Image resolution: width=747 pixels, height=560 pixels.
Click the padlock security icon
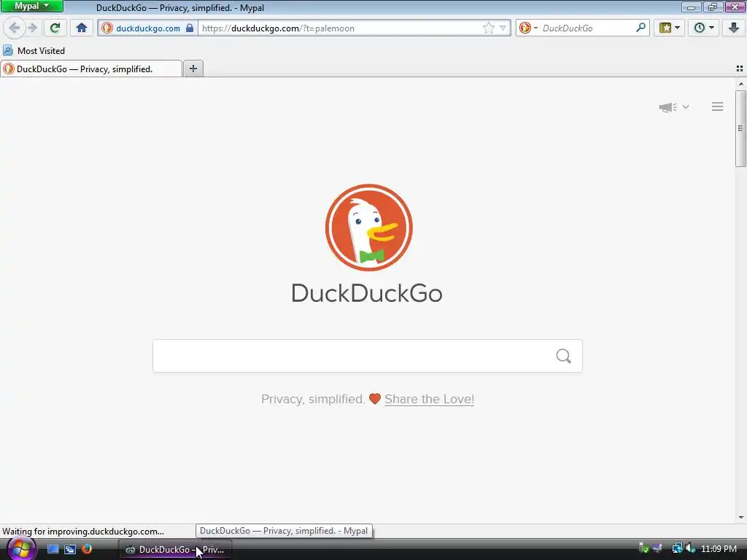coord(190,28)
